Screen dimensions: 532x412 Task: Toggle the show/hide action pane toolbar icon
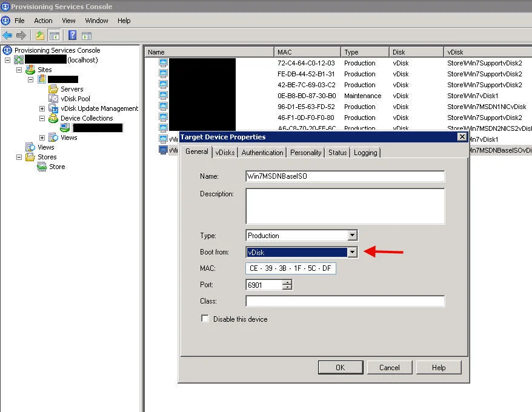[x=87, y=36]
